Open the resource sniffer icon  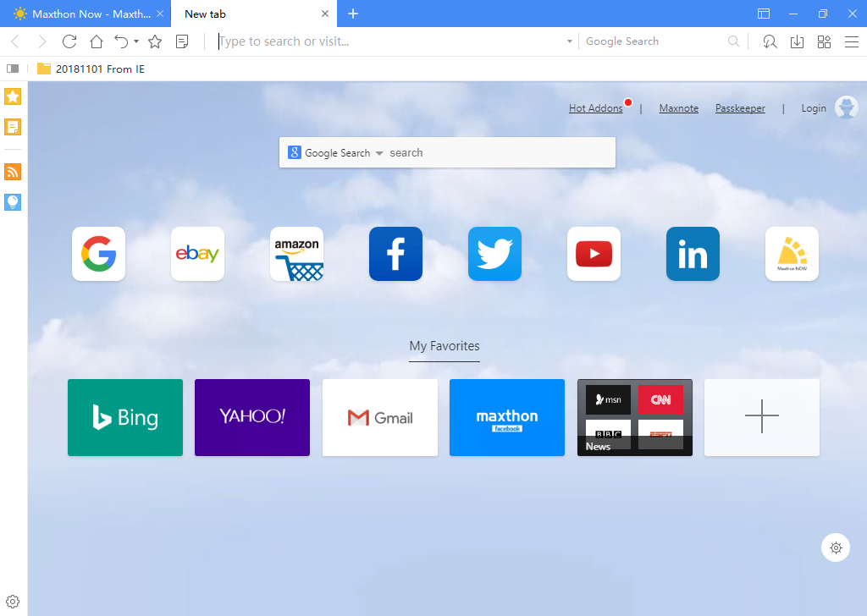[x=770, y=41]
